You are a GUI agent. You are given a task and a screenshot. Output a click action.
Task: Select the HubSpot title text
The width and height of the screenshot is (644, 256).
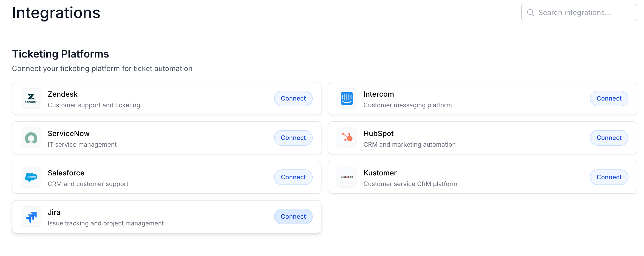[x=378, y=133]
